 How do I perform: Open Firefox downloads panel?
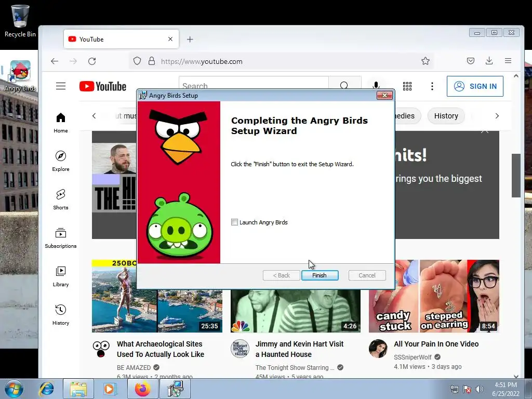click(x=489, y=61)
